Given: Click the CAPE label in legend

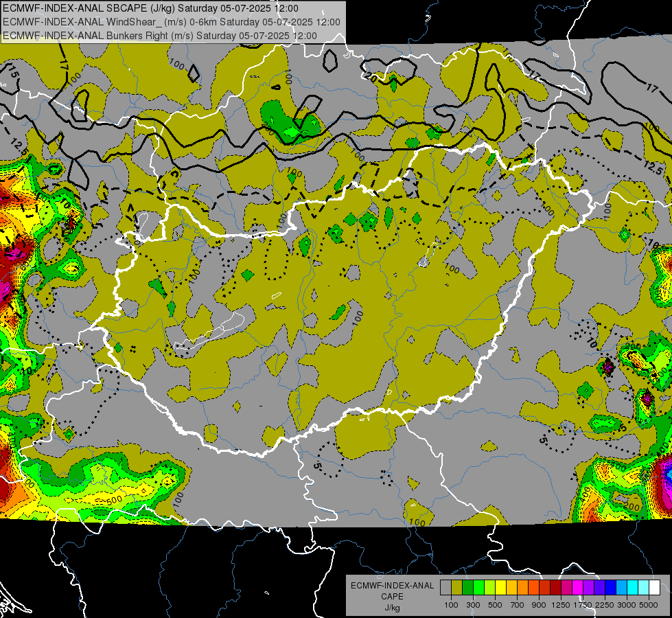Looking at the screenshot, I should 392,596.
